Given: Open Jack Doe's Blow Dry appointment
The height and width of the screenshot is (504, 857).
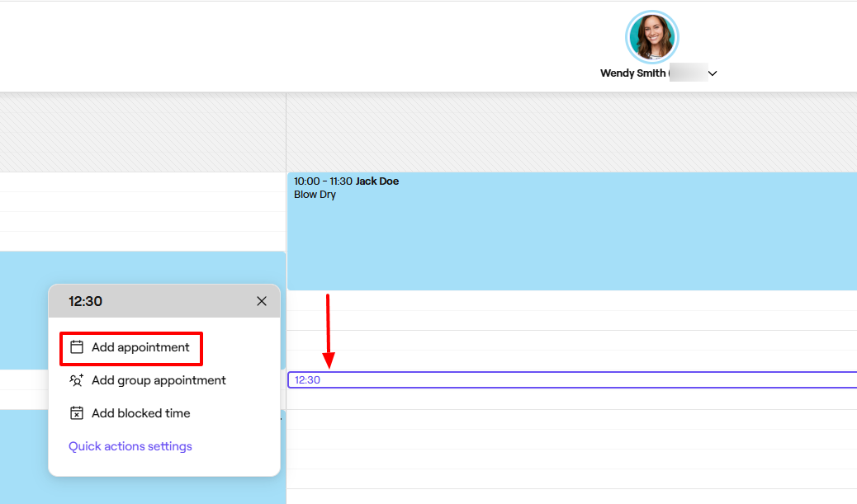Looking at the screenshot, I should [x=570, y=231].
